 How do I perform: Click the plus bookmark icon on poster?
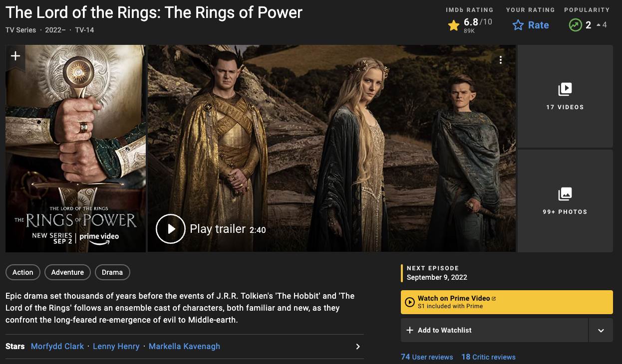click(15, 56)
